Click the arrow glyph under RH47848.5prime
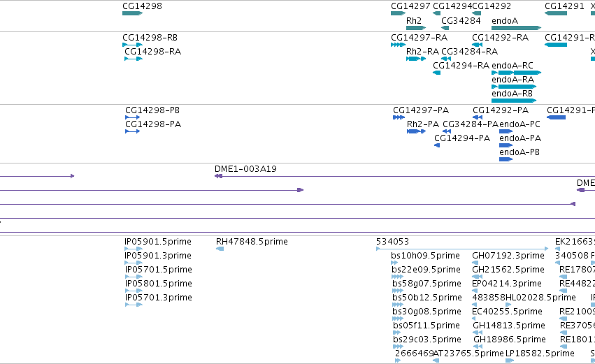Image resolution: width=595 pixels, height=364 pixels. (220, 249)
